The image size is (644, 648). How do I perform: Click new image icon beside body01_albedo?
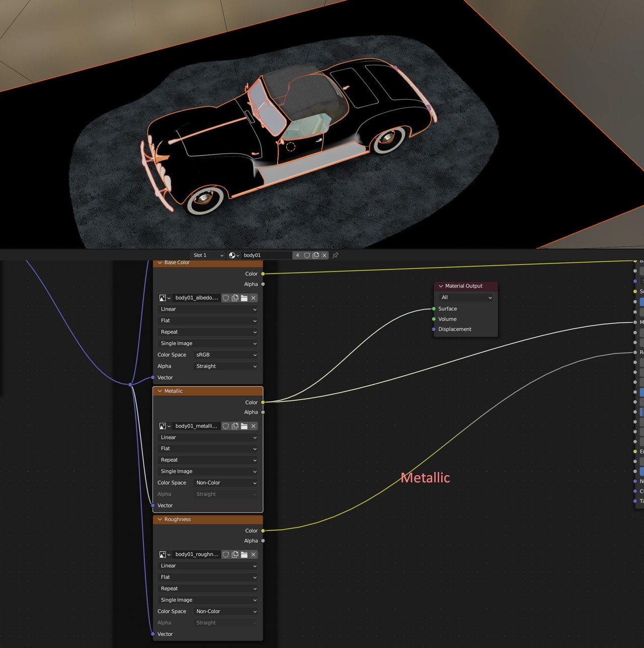(235, 298)
